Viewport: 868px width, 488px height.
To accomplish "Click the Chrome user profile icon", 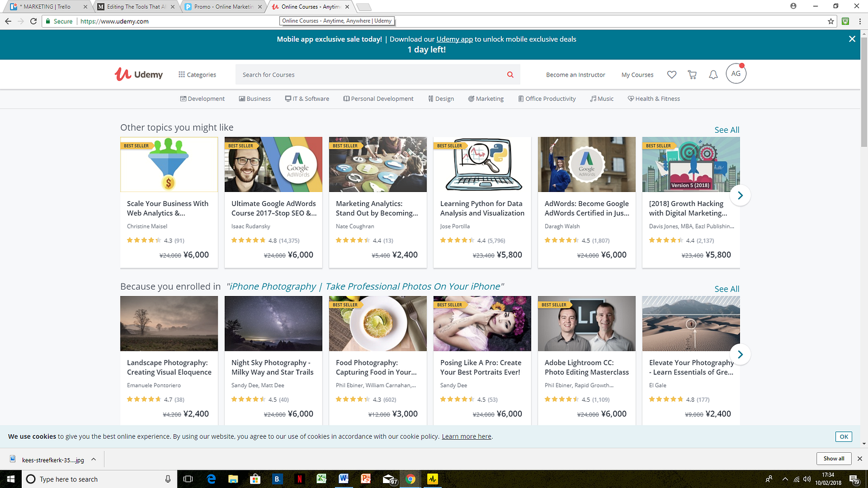I will (793, 6).
